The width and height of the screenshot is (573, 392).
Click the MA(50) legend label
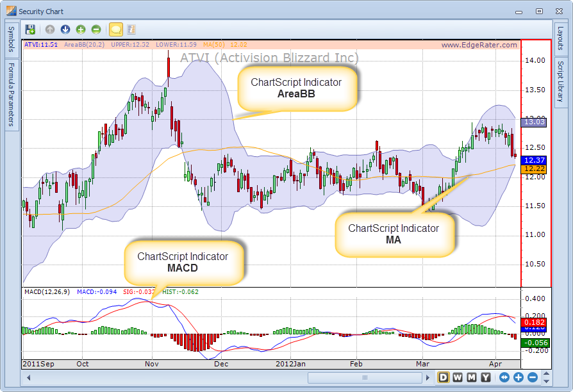click(214, 45)
